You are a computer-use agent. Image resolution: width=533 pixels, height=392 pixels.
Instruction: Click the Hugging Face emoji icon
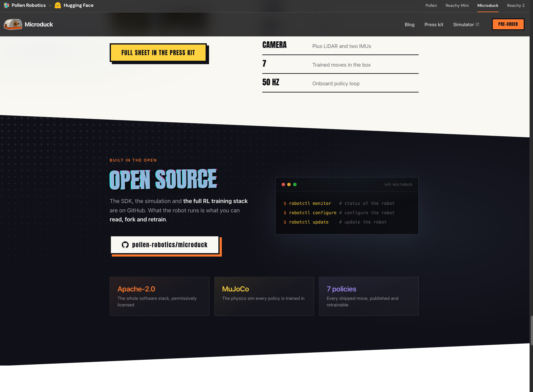[x=58, y=5]
